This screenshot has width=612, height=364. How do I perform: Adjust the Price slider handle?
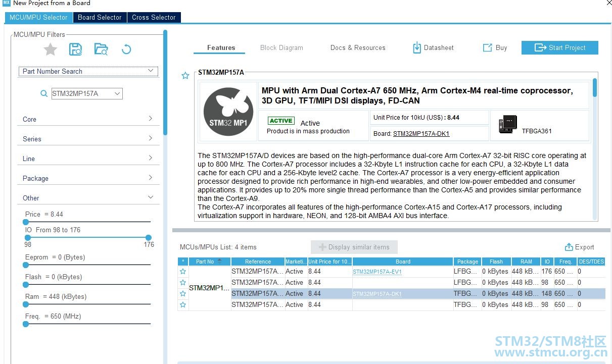[26, 222]
